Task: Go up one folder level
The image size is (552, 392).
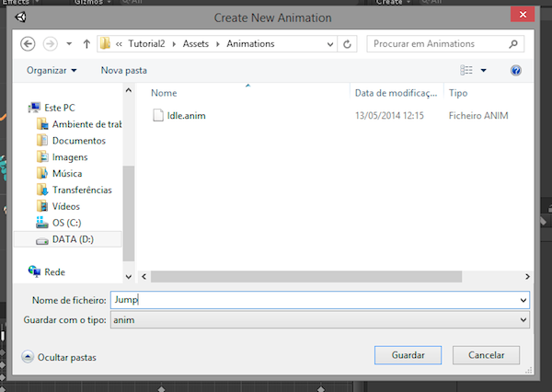Action: 86,44
